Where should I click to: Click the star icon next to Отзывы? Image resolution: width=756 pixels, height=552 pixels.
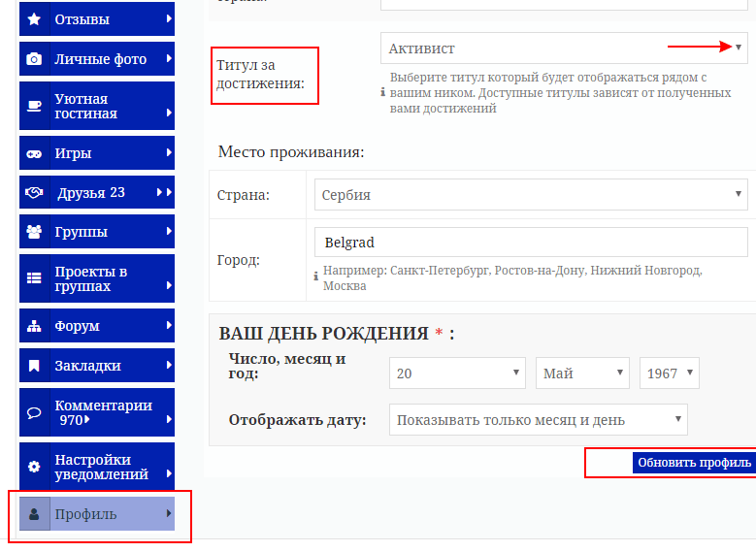(x=34, y=19)
